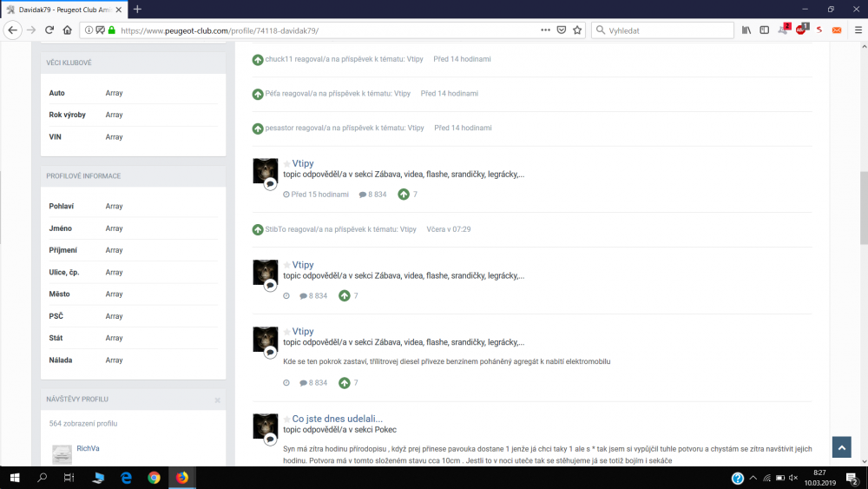Open page actions three-dots menu
The height and width of the screenshot is (489, 868).
(545, 30)
